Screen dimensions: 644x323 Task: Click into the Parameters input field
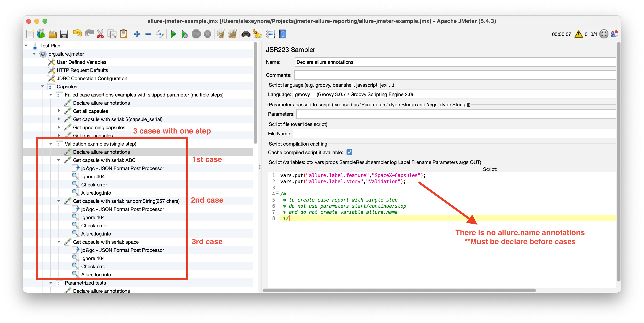pos(450,114)
